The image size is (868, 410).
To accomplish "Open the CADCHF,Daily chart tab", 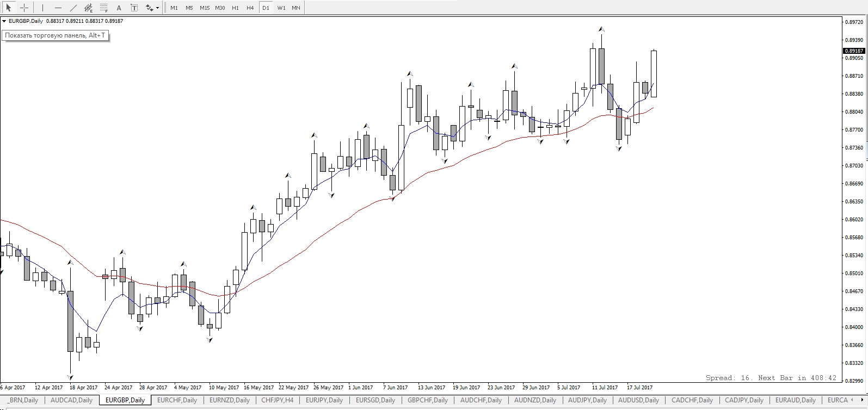I will (x=692, y=400).
